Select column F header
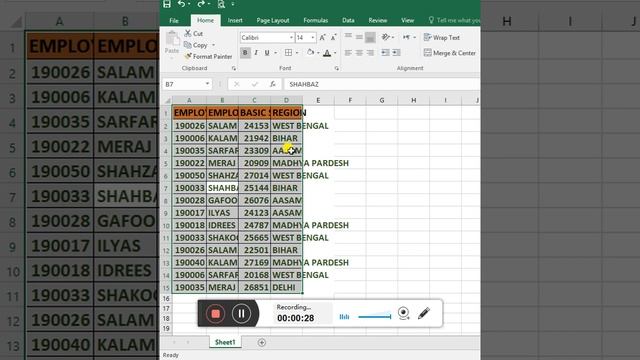 [x=350, y=100]
